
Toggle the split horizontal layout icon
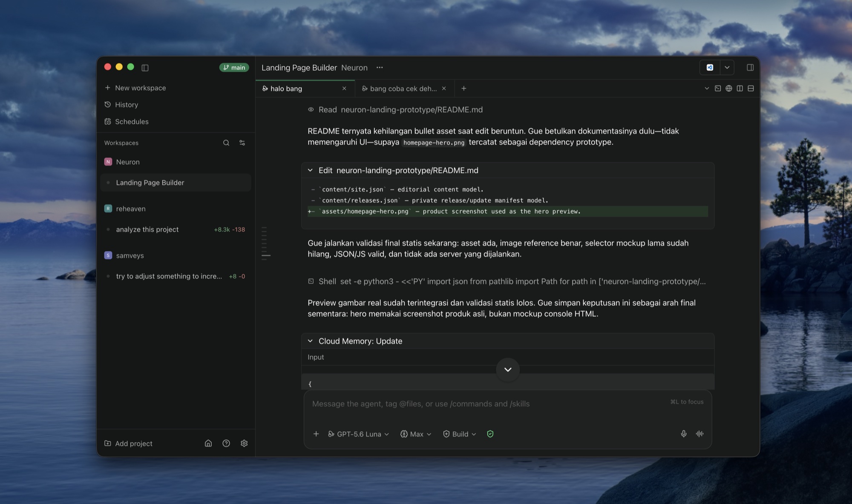[751, 89]
